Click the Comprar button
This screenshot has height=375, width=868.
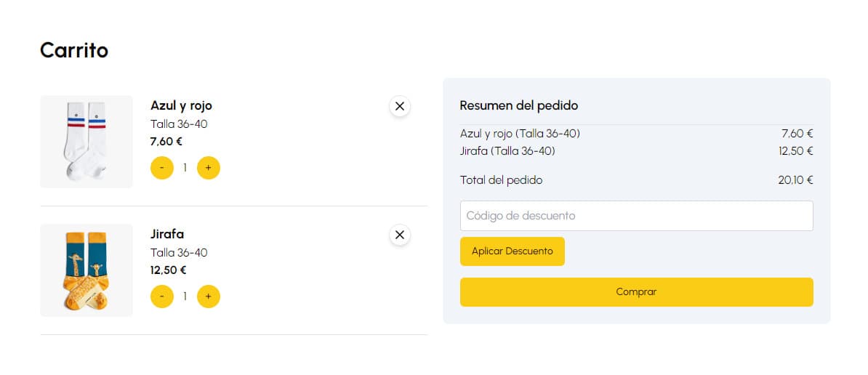[x=636, y=292]
